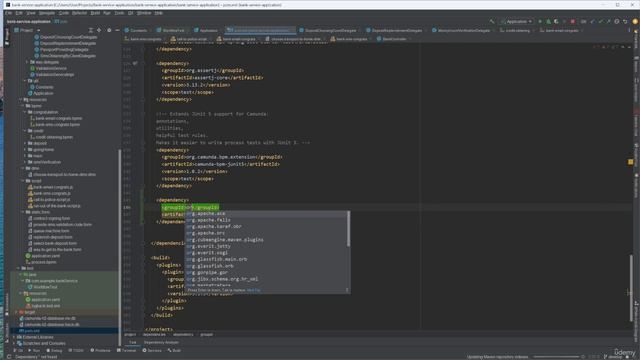The width and height of the screenshot is (640, 360).
Task: Open the Code menu
Action: (x=64, y=13)
